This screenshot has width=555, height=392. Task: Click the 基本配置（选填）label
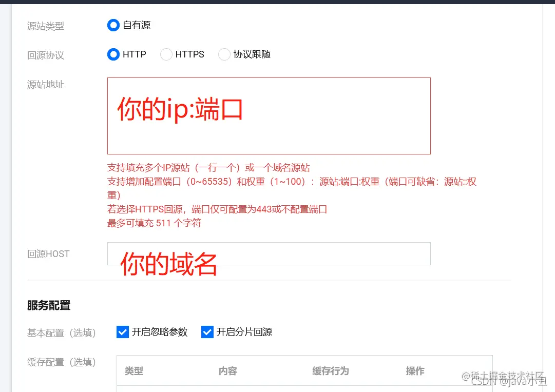click(x=62, y=332)
